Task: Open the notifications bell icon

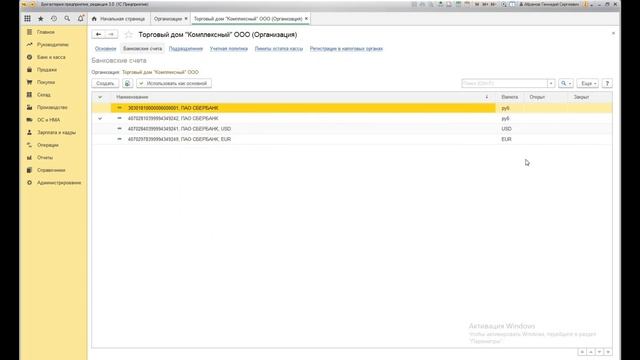Action: (x=81, y=18)
